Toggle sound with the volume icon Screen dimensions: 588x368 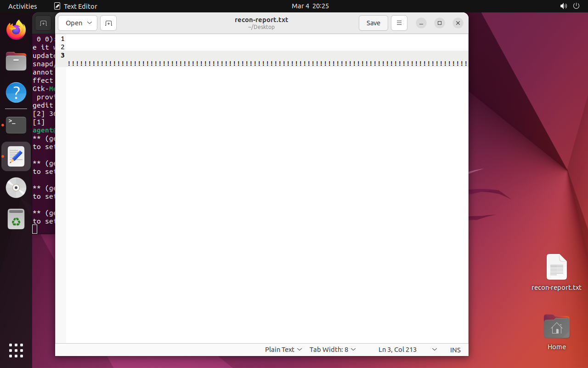click(x=564, y=6)
